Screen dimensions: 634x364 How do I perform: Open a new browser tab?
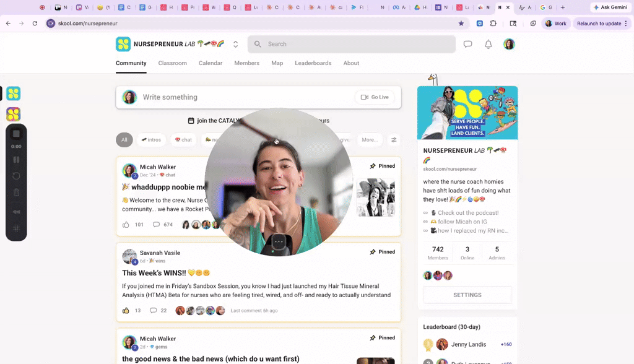point(562,7)
